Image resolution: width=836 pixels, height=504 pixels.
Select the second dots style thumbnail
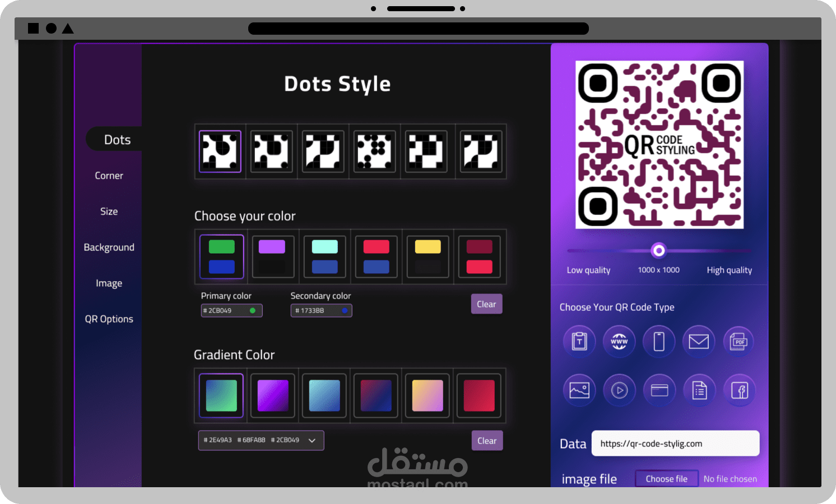click(x=272, y=151)
